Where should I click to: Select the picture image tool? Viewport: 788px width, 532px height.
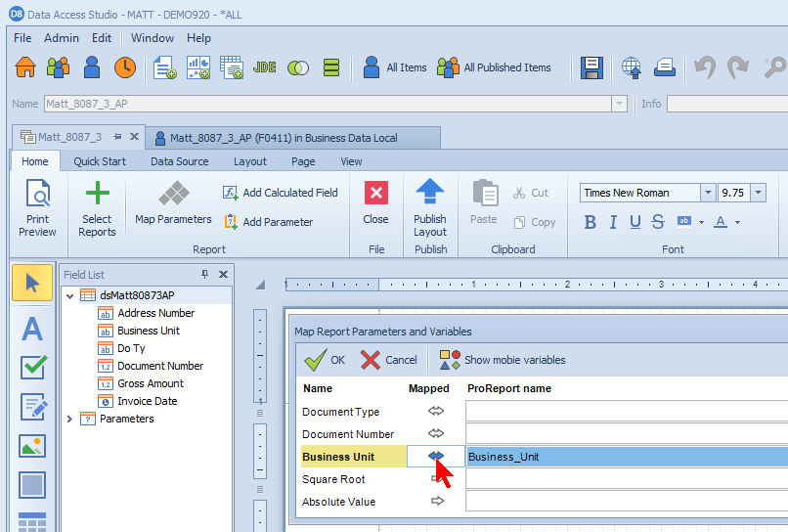pos(32,446)
